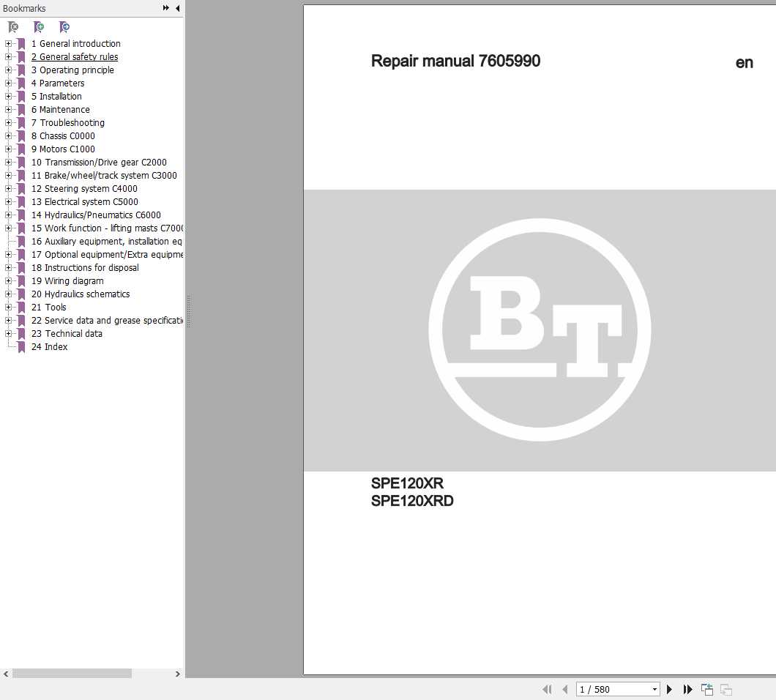Viewport: 776px width, 700px height.
Task: Jump to the last page
Action: [687, 689]
